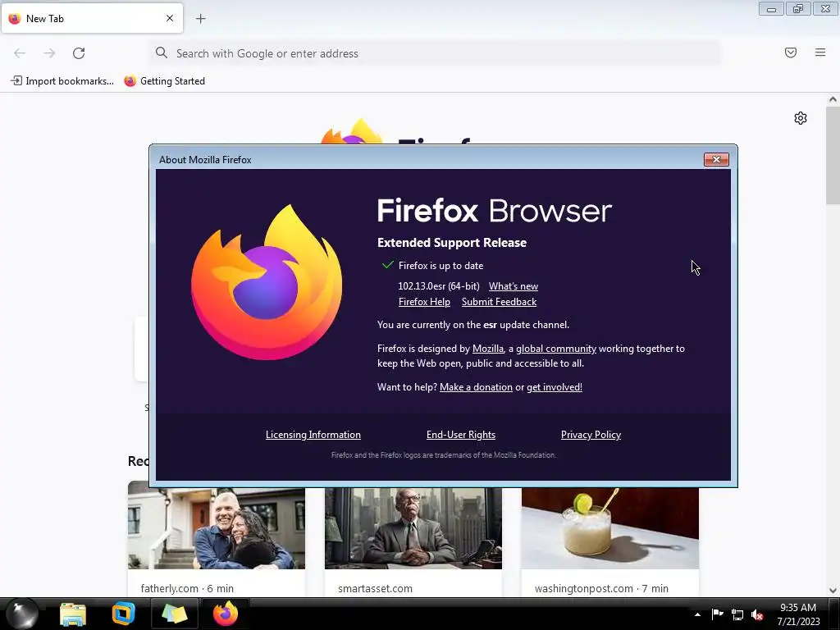840x630 pixels.
Task: Open the fatherly.com story thumbnail
Action: coord(217,527)
